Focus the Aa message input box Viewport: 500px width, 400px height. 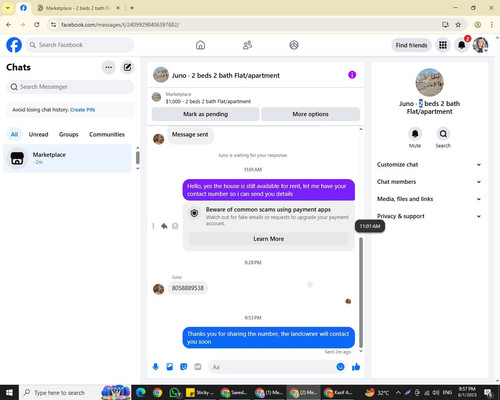(x=271, y=367)
